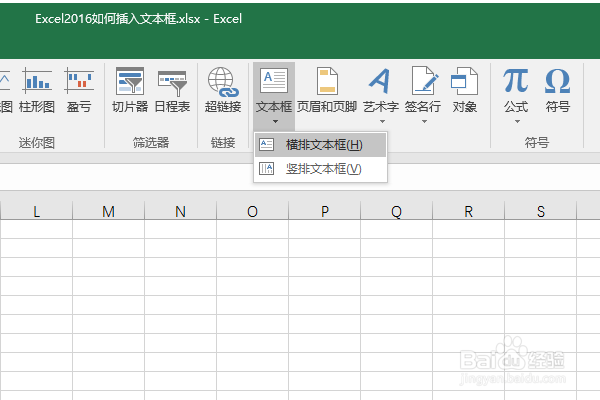Select column R header
Viewport: 600px width, 400px height.
click(x=468, y=211)
